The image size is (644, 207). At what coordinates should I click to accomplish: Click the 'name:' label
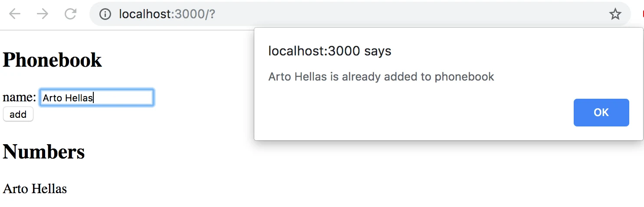(x=19, y=97)
